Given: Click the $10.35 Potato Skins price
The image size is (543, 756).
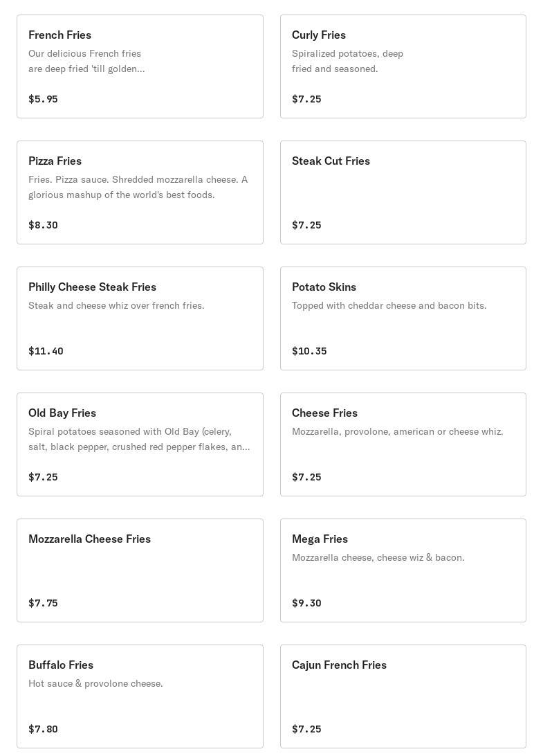Looking at the screenshot, I should click(309, 351).
